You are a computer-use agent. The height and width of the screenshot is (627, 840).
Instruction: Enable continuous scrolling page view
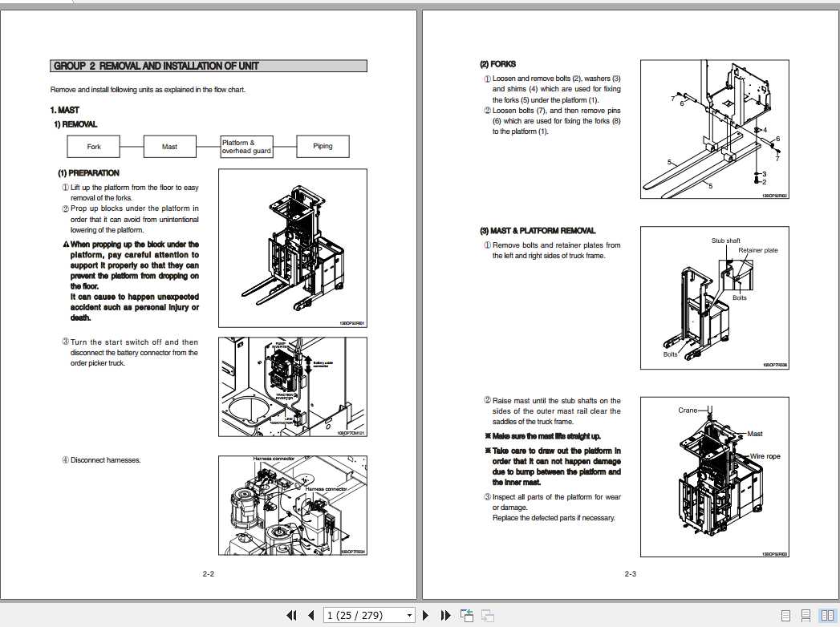pyautogui.click(x=806, y=616)
